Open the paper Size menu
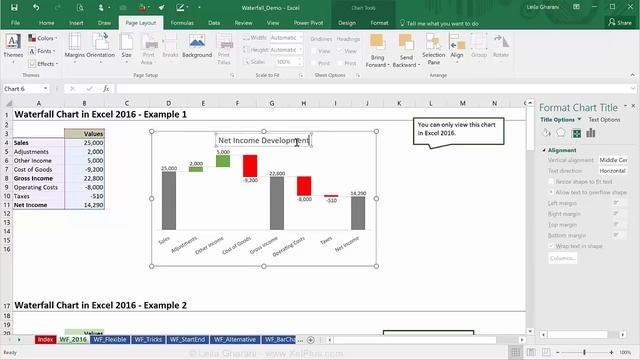Viewport: 640px width, 360px height. [x=127, y=48]
